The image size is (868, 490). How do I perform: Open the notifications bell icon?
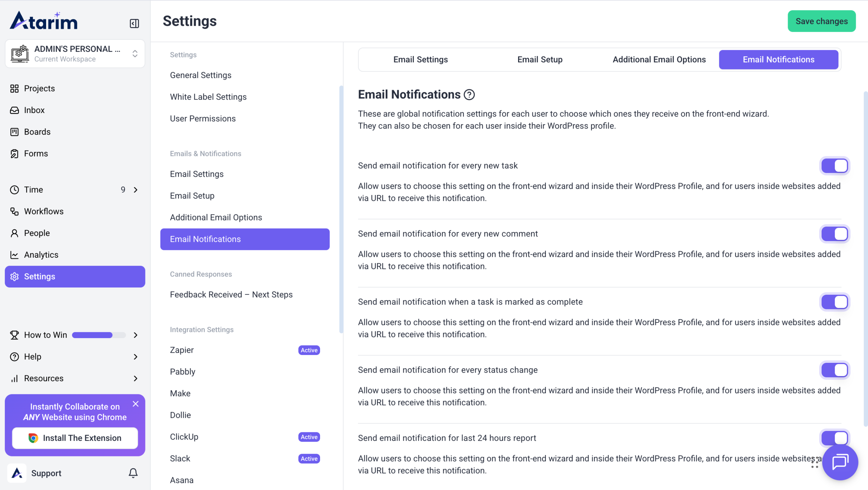[x=133, y=473]
